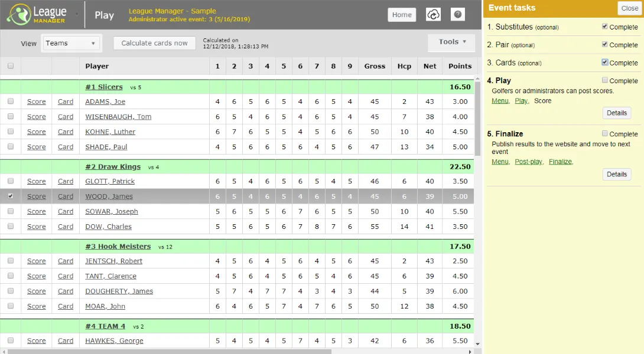
Task: Click the vertical scrollbar down arrow
Action: pyautogui.click(x=477, y=342)
